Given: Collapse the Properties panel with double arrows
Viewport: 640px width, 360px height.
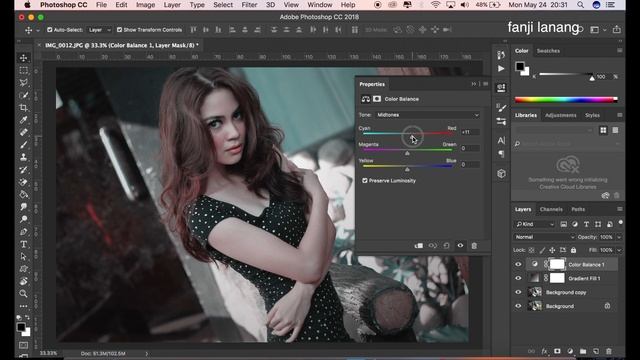Looking at the screenshot, I should 473,84.
